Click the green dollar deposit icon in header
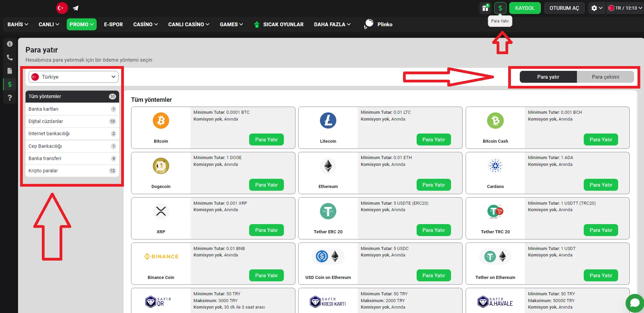Viewport: 644px width, 313px height. coord(500,8)
